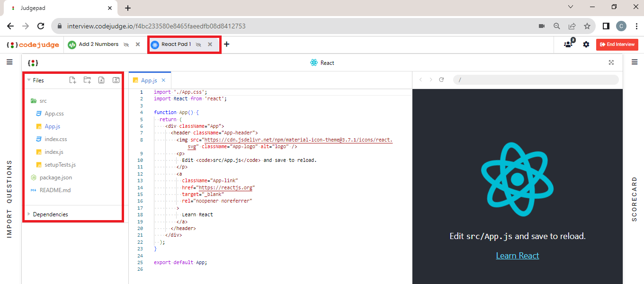The image size is (644, 284).
Task: Open the settings gear in the top bar
Action: (586, 44)
